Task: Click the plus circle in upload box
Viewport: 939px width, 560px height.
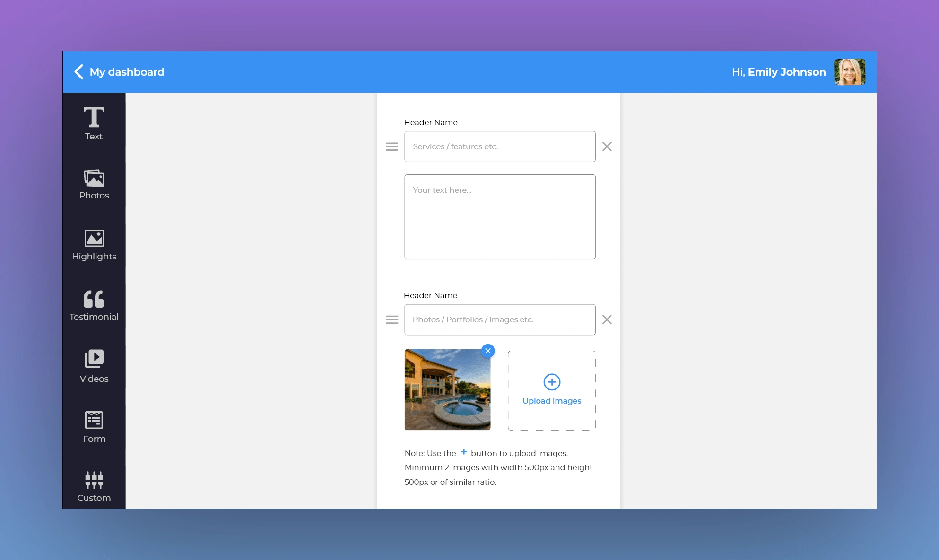Action: coord(552,382)
